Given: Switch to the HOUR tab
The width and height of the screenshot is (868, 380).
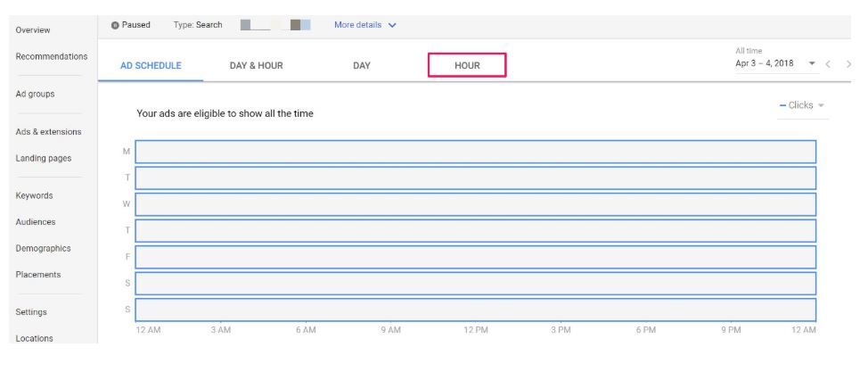Looking at the screenshot, I should pyautogui.click(x=467, y=65).
